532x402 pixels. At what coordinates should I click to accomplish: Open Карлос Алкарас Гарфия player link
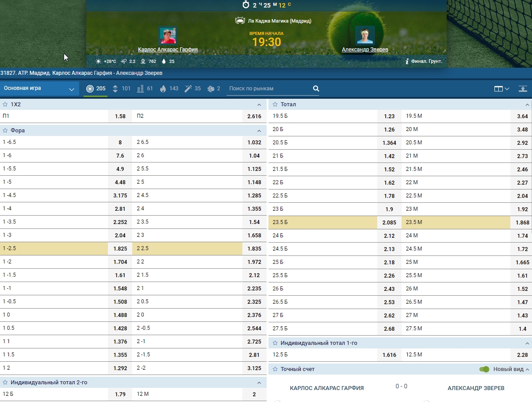pyautogui.click(x=168, y=50)
